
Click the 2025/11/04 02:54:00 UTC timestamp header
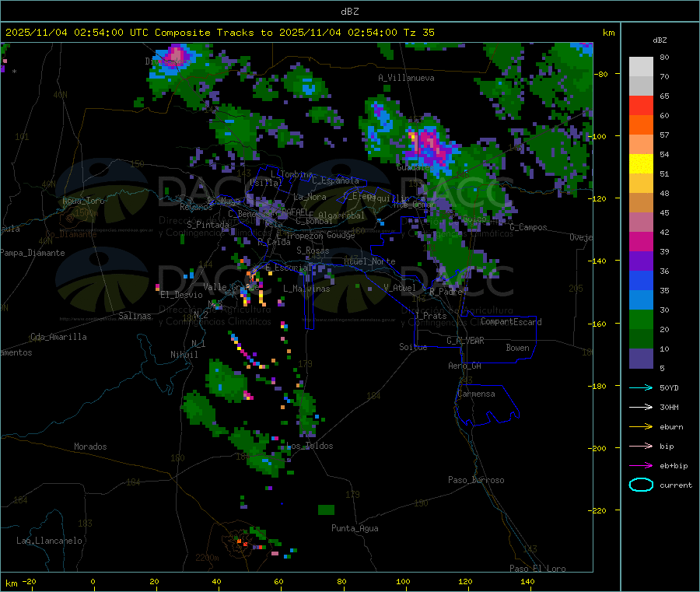[77, 33]
